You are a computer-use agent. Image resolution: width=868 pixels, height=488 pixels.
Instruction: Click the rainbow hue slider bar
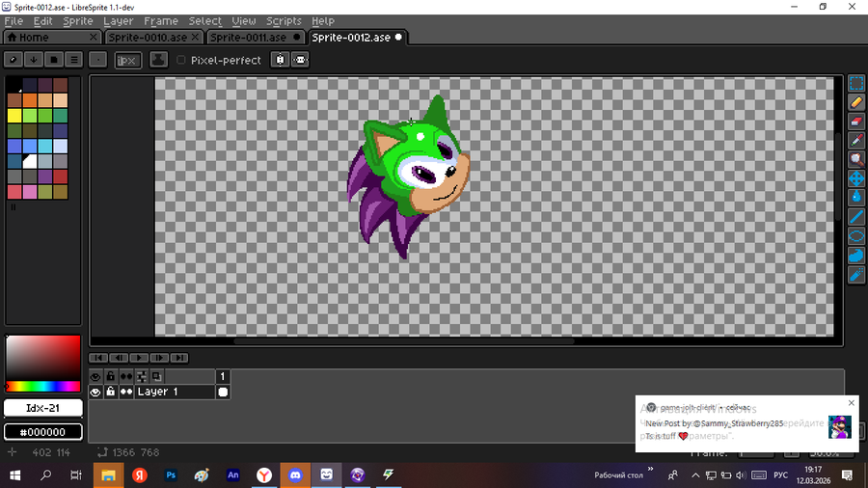tap(42, 386)
